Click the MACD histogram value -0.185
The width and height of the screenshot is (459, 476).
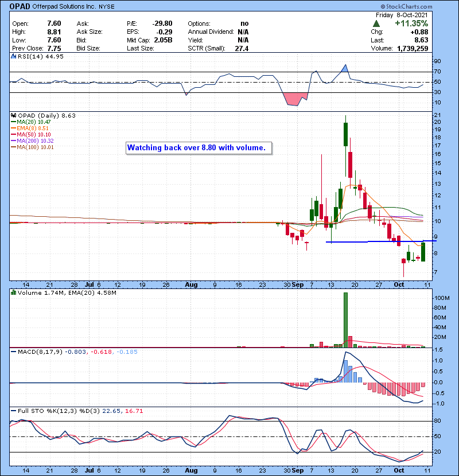[x=127, y=352]
